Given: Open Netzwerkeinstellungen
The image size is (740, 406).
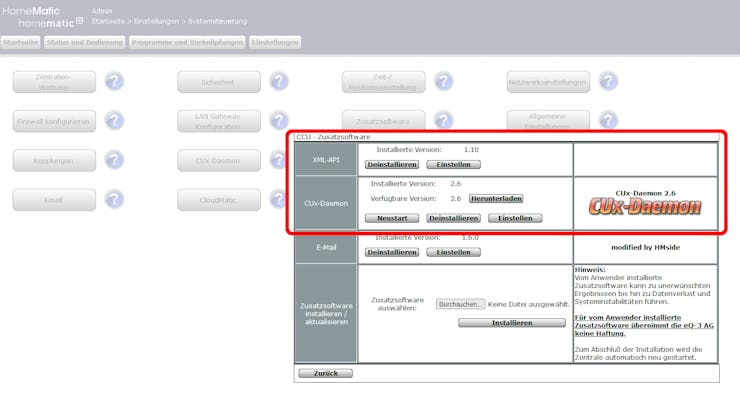Looking at the screenshot, I should click(x=548, y=82).
